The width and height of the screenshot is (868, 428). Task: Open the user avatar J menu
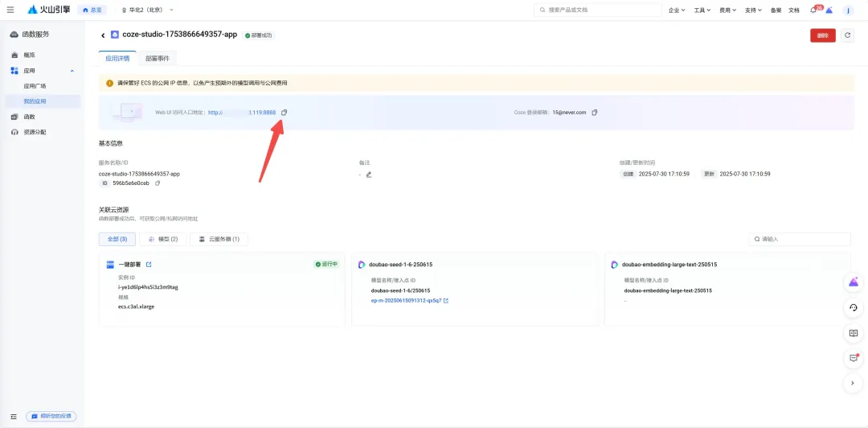point(848,10)
